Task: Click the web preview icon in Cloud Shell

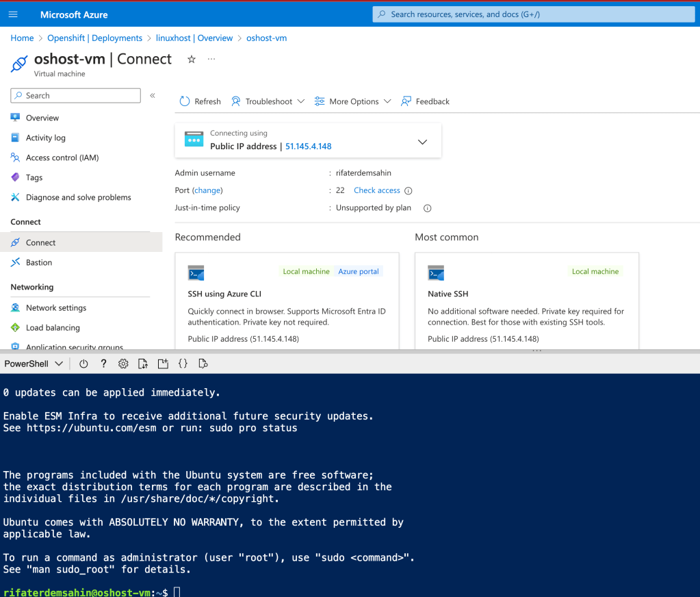Action: 203,364
